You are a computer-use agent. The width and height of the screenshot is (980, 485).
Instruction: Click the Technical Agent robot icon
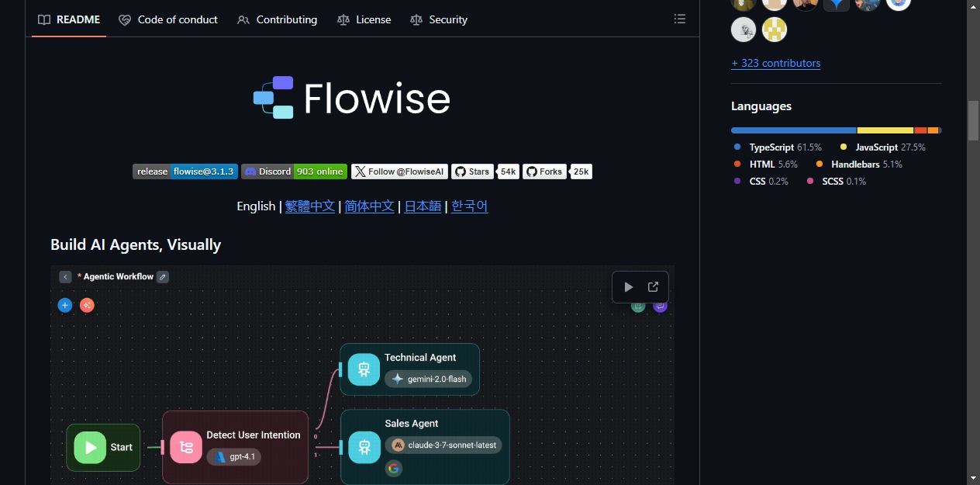click(x=364, y=369)
